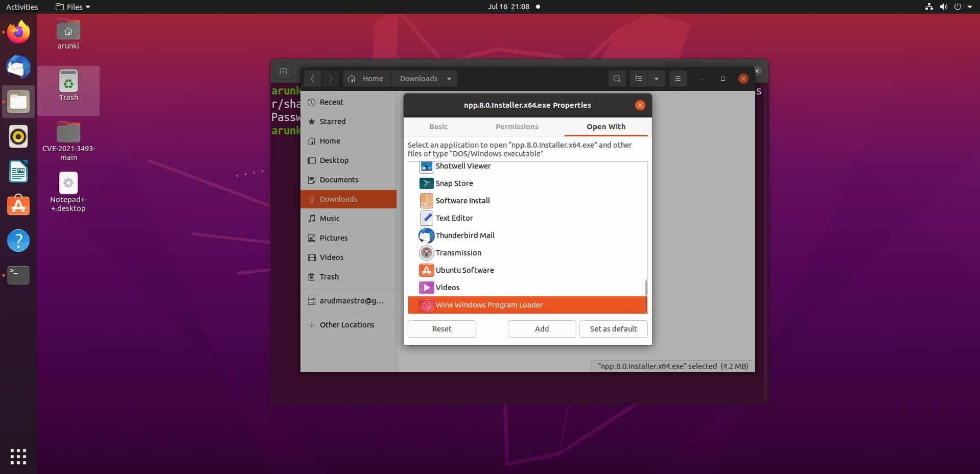
Task: Open the hamburger menu in Files
Action: [x=678, y=79]
